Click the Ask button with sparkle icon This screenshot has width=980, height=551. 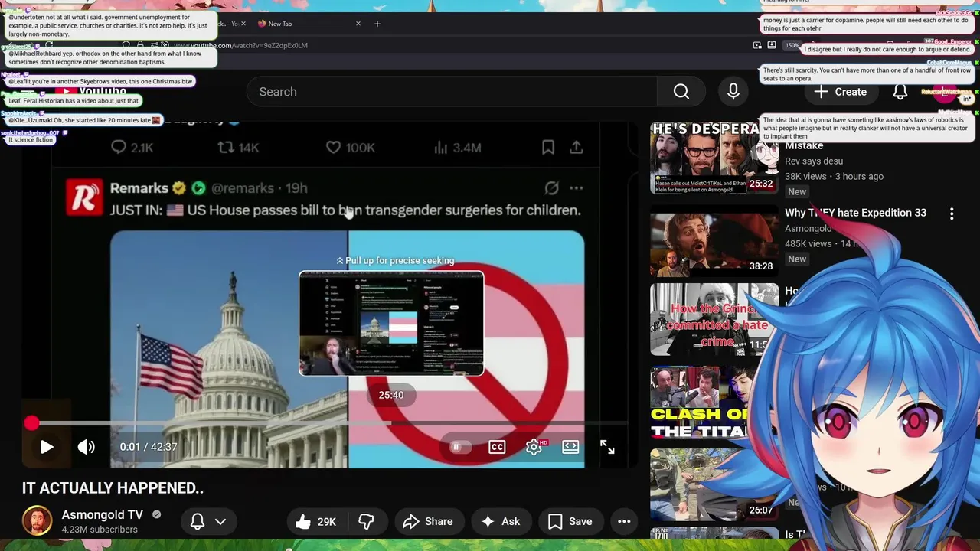501,522
